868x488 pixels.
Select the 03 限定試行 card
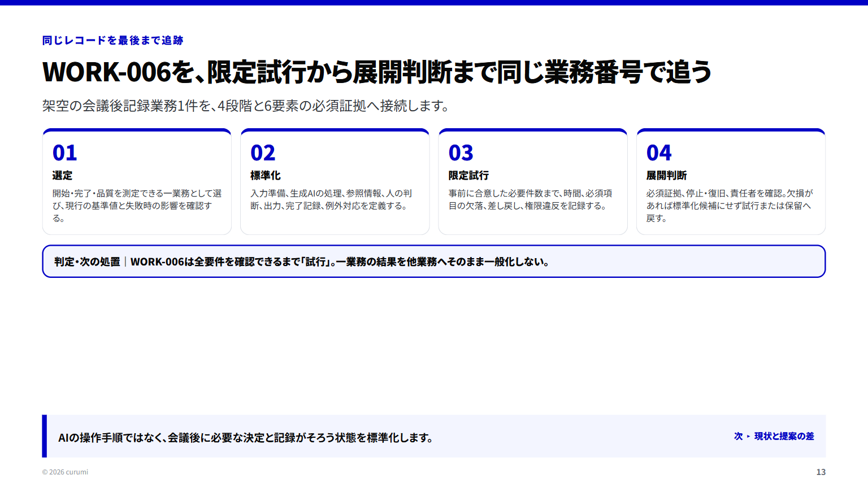[x=533, y=181]
